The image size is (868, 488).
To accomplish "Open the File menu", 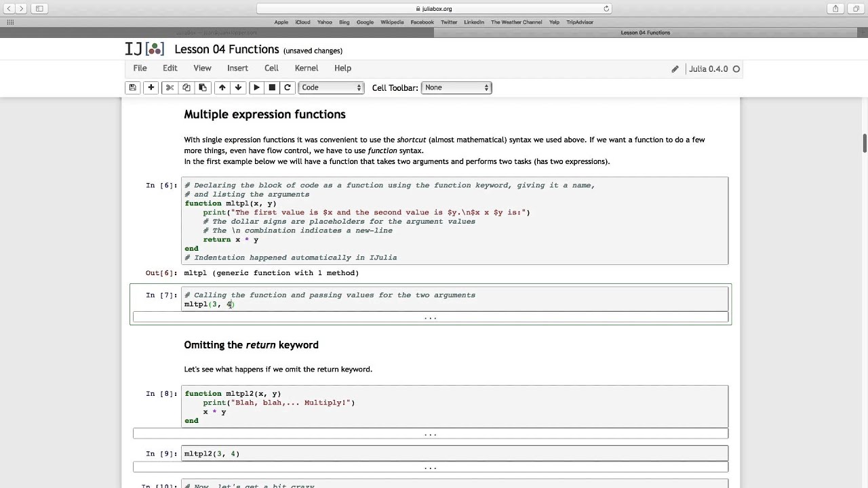I will [x=140, y=68].
